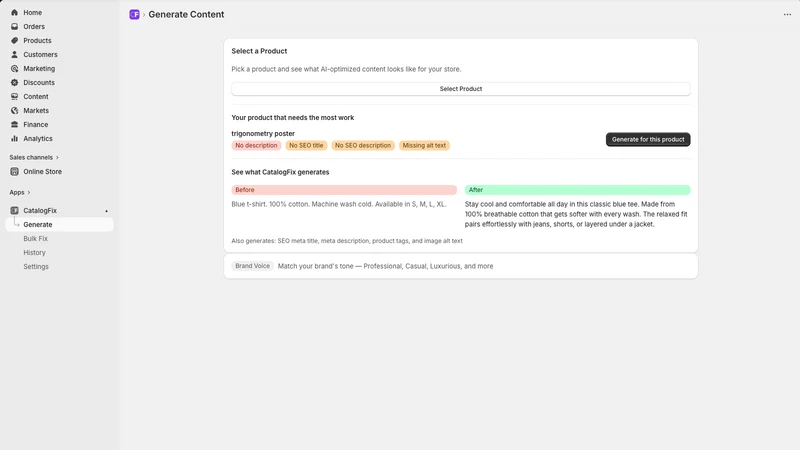Click the 'Blue t-shirt. 100% cotton' before text
This screenshot has width=800, height=450.
pos(339,204)
